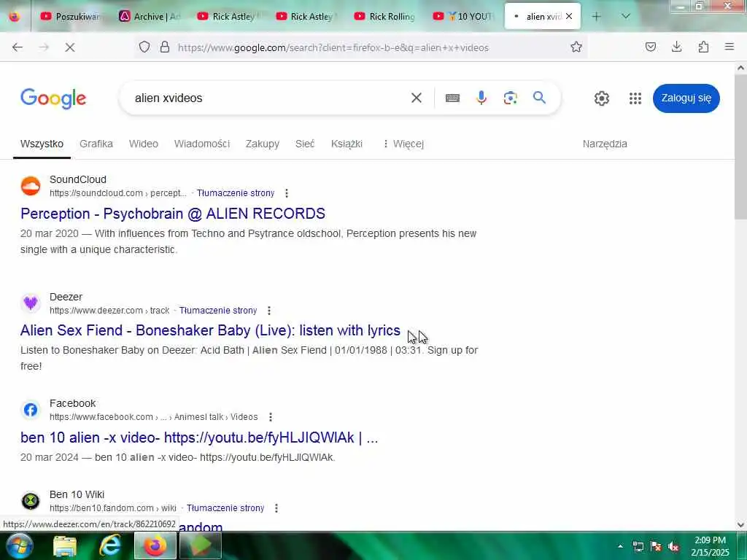Select the Grafika results tab
Screen dimensions: 747x560
tap(96, 144)
